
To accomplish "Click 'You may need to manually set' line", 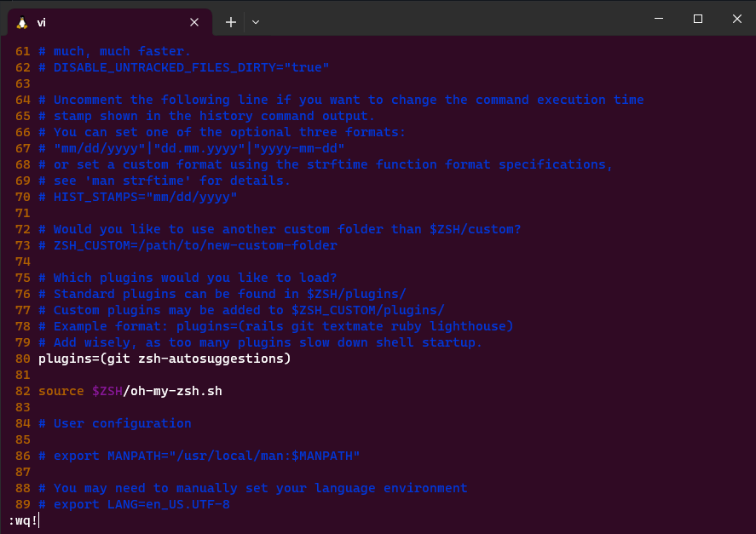I will tap(252, 488).
